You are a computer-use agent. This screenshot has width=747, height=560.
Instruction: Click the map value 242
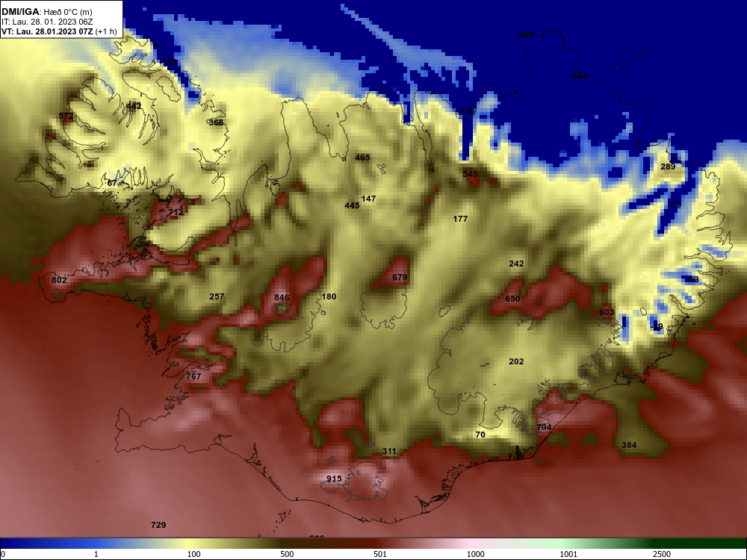coord(516,264)
